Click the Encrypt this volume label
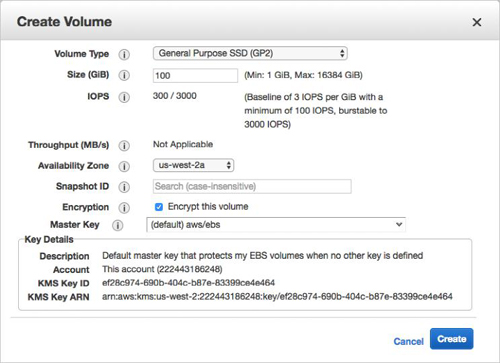This screenshot has width=500, height=363. pyautogui.click(x=208, y=207)
